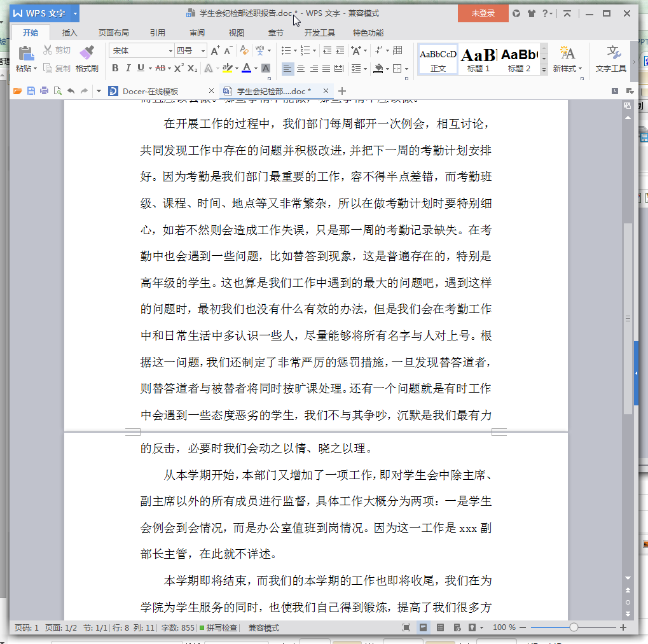Apply subscript X₂ formatting

(192, 68)
